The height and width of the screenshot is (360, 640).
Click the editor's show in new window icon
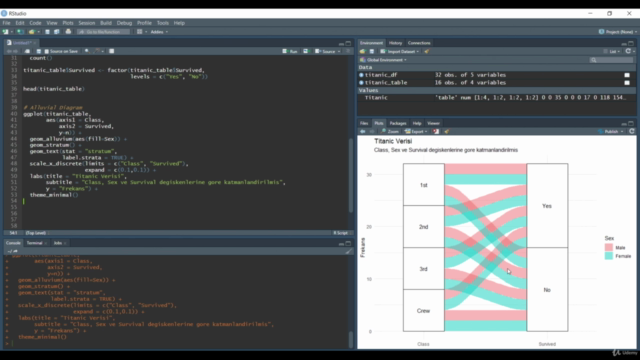point(27,51)
